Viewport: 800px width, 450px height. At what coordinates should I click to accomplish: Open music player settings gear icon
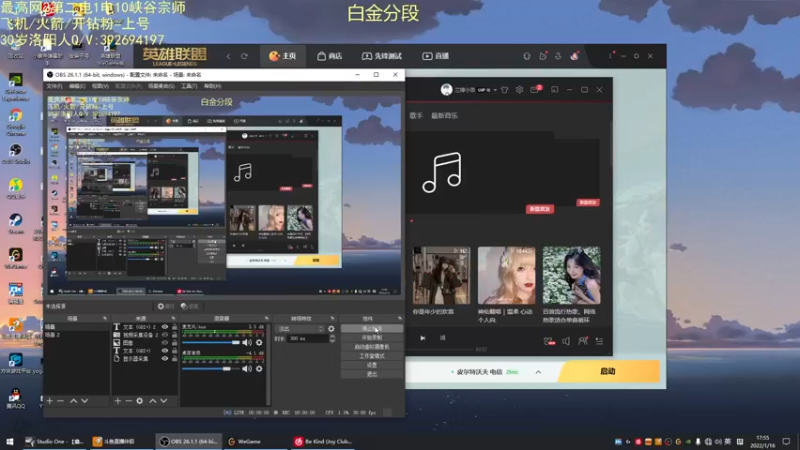coord(519,90)
